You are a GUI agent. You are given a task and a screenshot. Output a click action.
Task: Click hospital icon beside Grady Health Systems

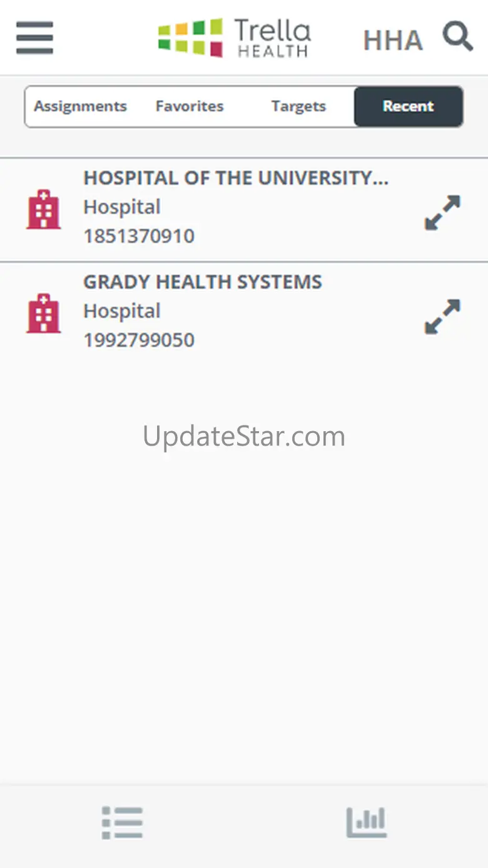pos(43,314)
